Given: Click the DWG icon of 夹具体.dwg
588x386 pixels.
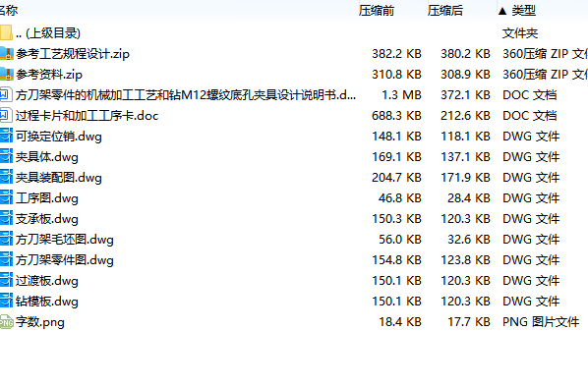Looking at the screenshot, I should [6, 156].
